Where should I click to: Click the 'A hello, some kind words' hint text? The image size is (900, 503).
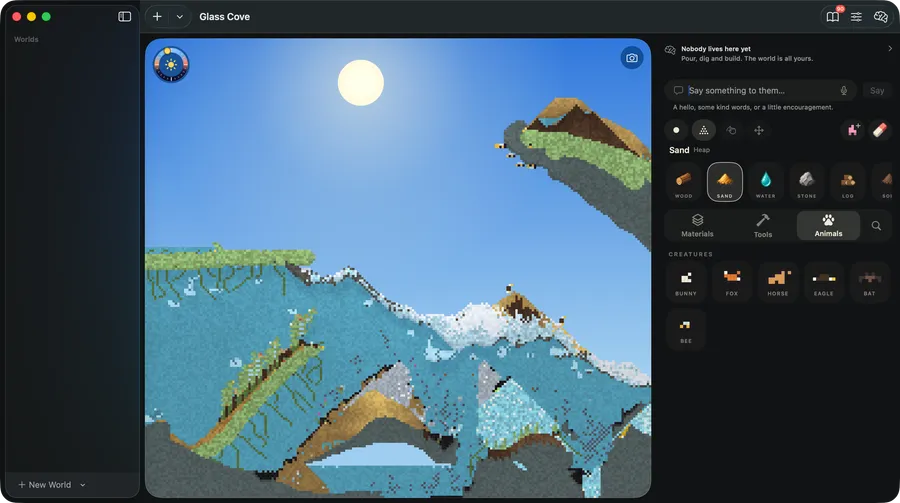point(752,107)
